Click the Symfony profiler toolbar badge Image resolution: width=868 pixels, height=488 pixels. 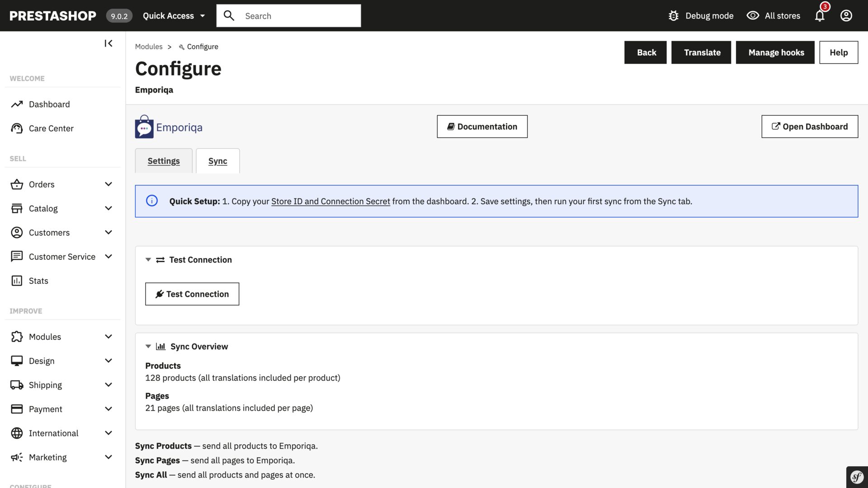[x=857, y=477]
